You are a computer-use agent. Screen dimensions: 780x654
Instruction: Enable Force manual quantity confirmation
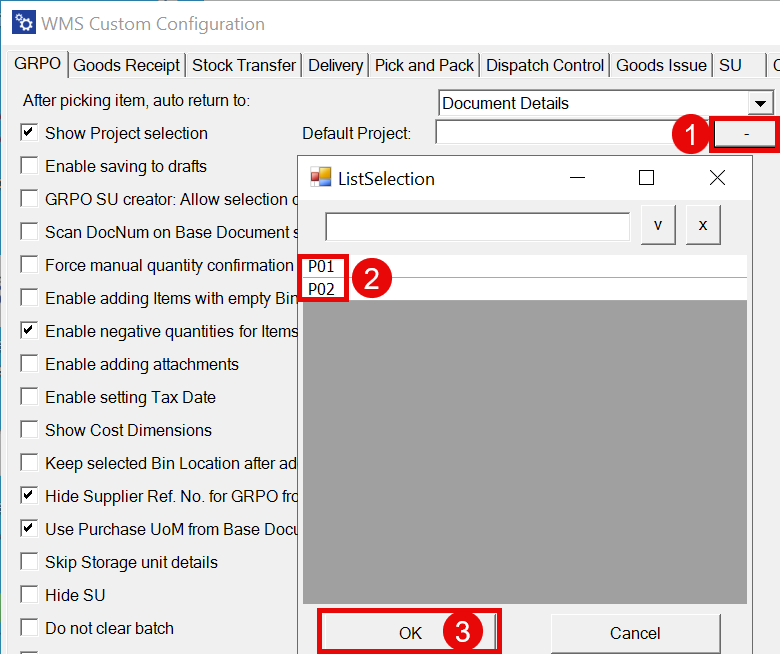click(29, 265)
